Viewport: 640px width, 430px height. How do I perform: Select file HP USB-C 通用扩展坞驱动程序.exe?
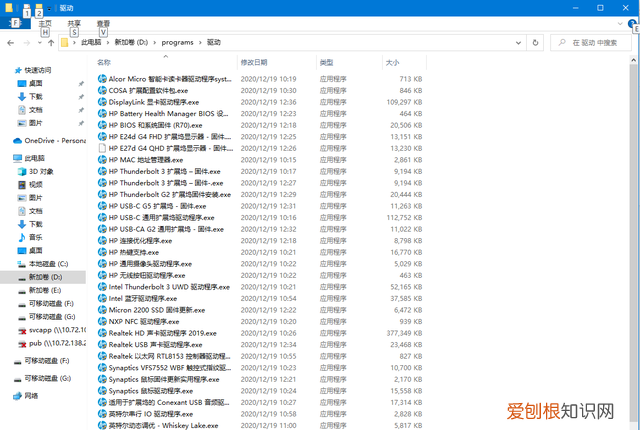tap(162, 217)
